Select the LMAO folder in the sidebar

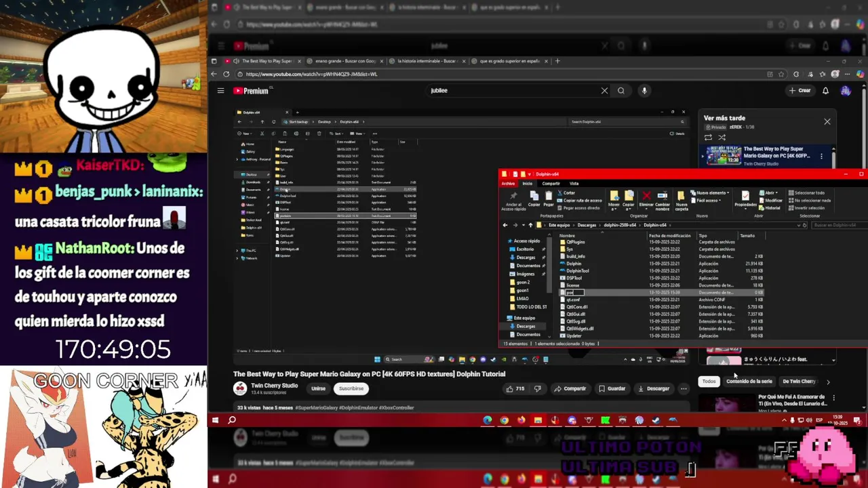pyautogui.click(x=522, y=299)
